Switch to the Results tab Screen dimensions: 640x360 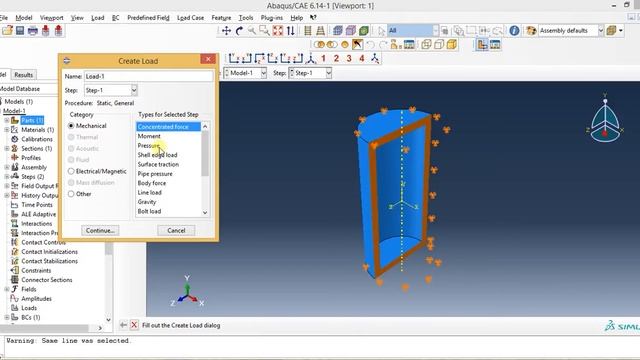[x=23, y=75]
